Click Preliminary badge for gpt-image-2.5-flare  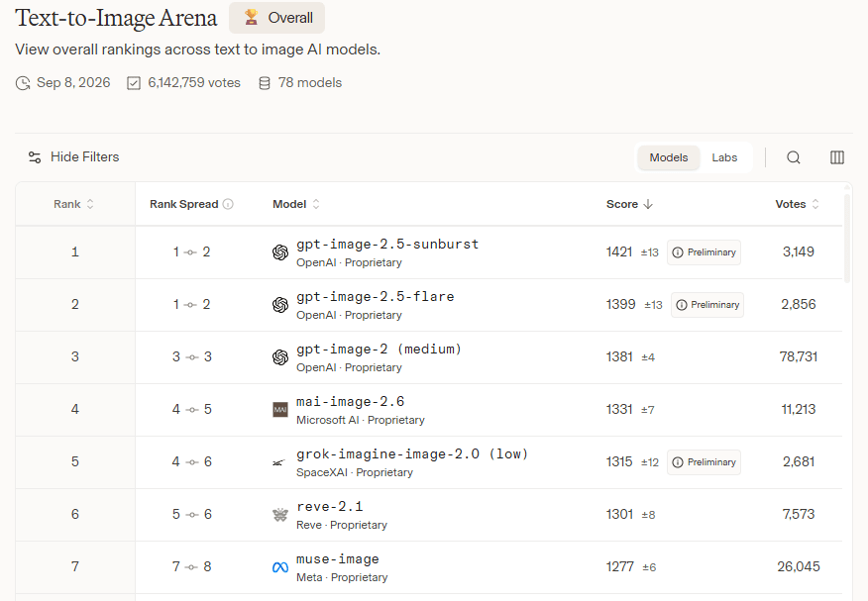tap(707, 305)
